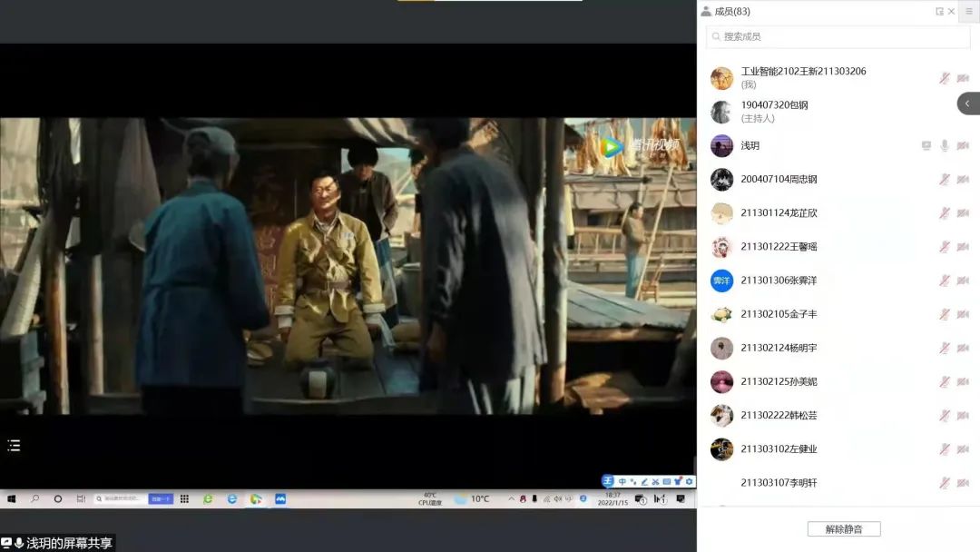The height and width of the screenshot is (552, 980).
Task: Open Task View on the shared taskbar
Action: (82, 498)
